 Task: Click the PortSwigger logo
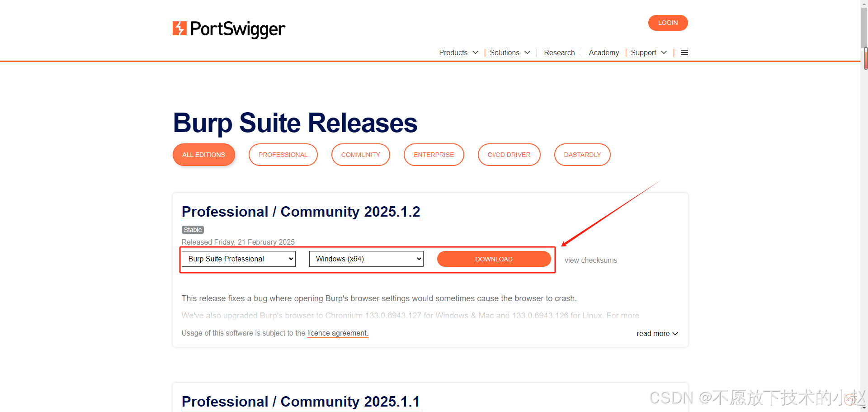pos(229,29)
